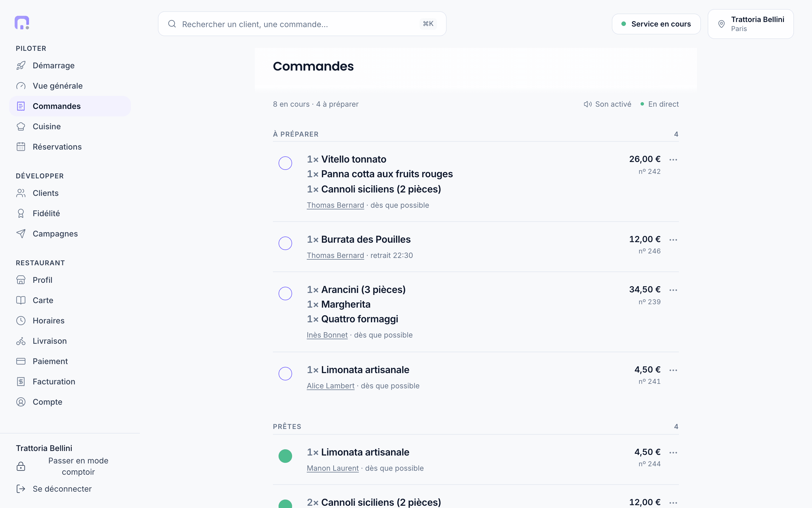Image resolution: width=812 pixels, height=508 pixels.
Task: Click the ⌘K shortcut badge in search
Action: tap(428, 24)
